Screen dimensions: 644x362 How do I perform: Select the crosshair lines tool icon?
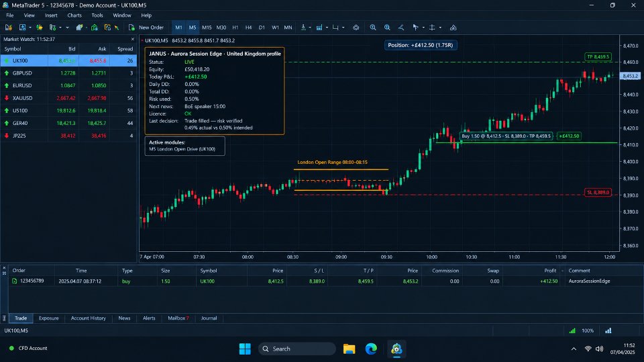click(x=432, y=28)
